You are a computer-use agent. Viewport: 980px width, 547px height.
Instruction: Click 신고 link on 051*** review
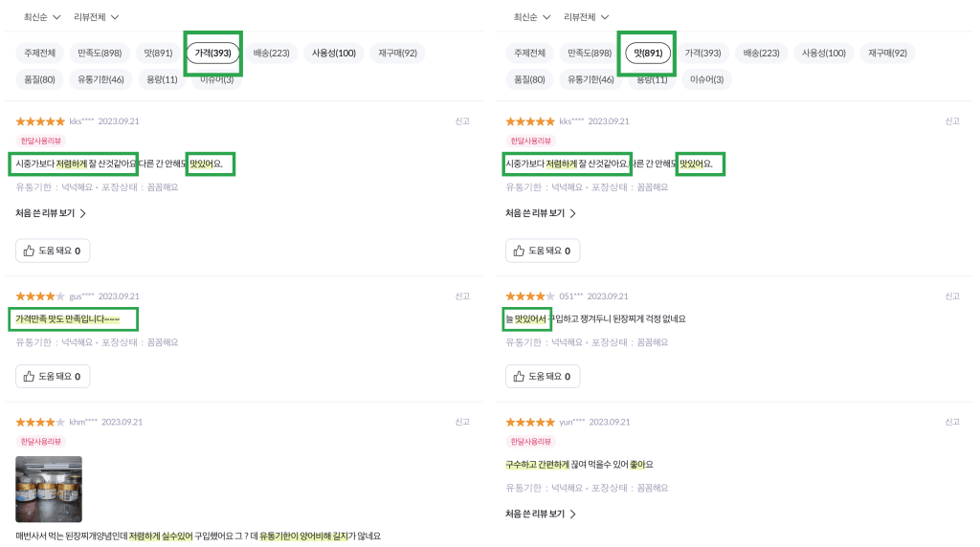coord(952,296)
